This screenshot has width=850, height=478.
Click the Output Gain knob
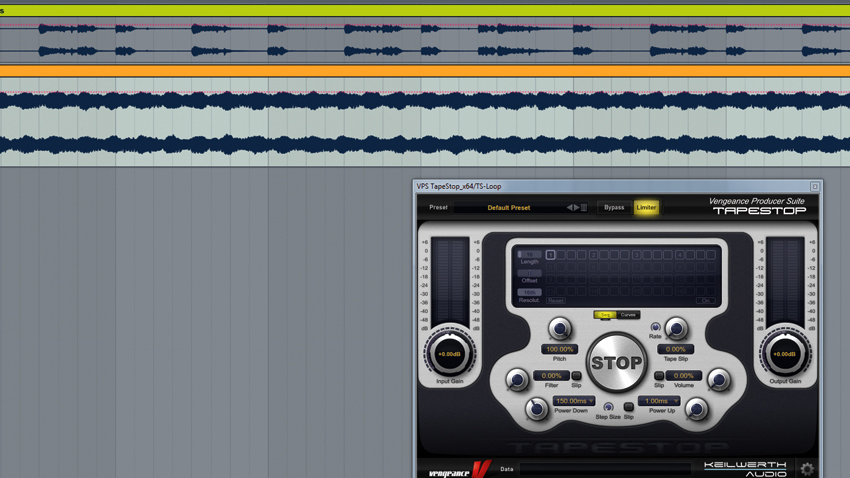point(784,354)
